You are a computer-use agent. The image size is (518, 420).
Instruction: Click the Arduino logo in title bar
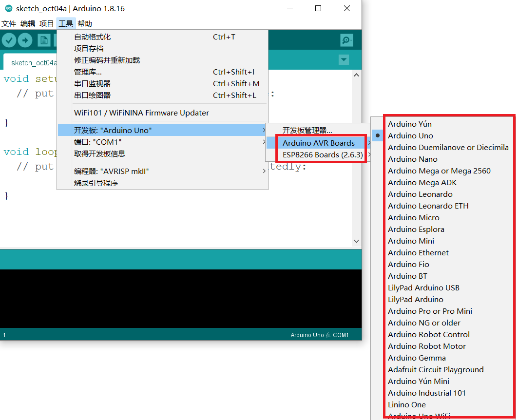click(x=9, y=9)
